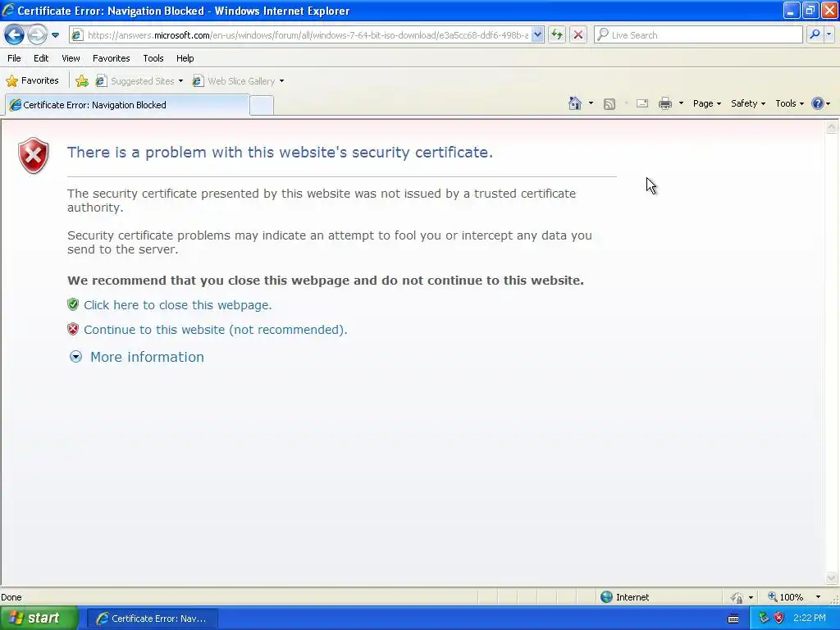The image size is (840, 630).
Task: Click the red shield icon beside continue link
Action: tap(73, 329)
